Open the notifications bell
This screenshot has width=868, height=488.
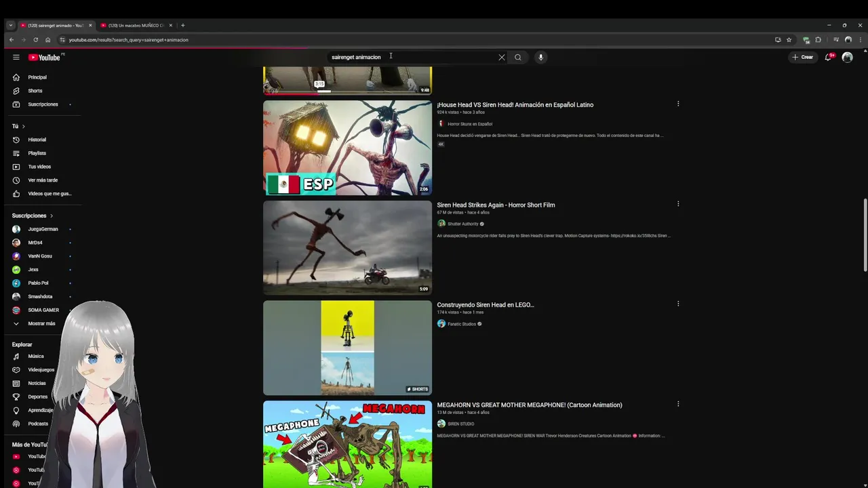828,58
